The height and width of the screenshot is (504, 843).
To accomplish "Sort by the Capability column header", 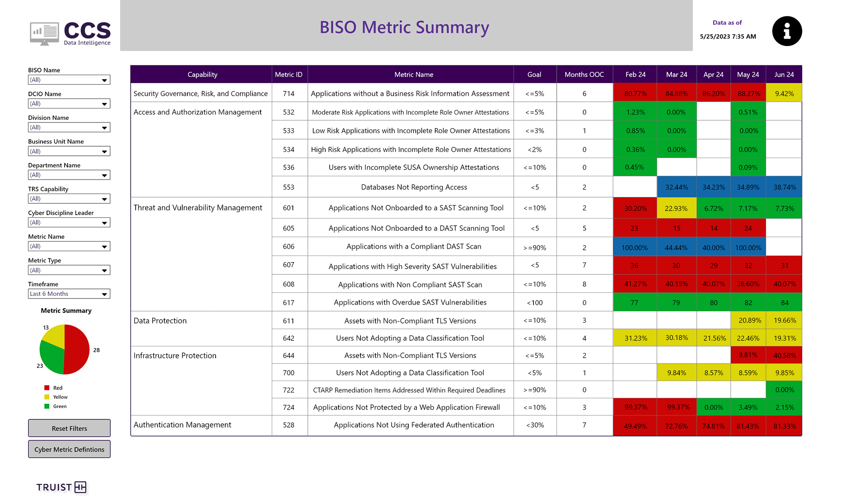I will coord(202,75).
